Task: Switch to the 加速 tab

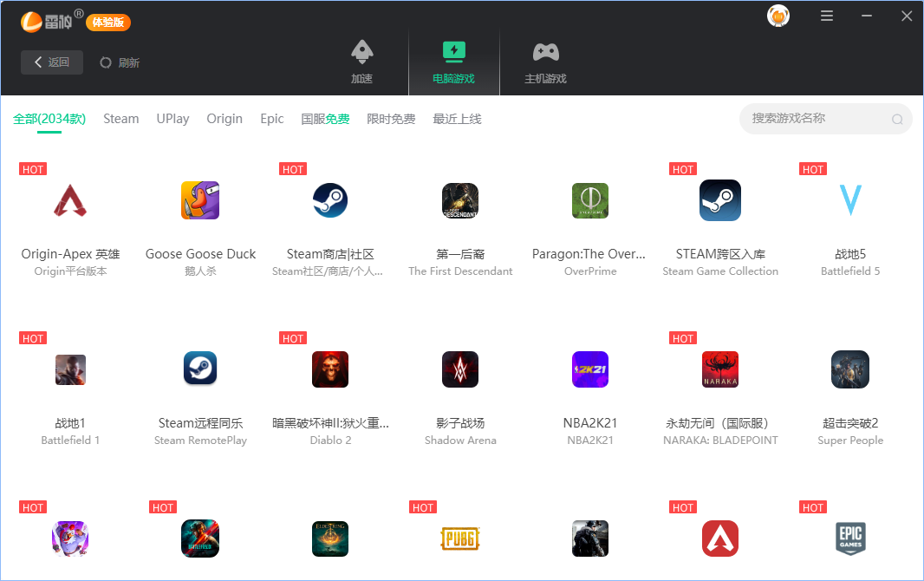Action: point(361,62)
